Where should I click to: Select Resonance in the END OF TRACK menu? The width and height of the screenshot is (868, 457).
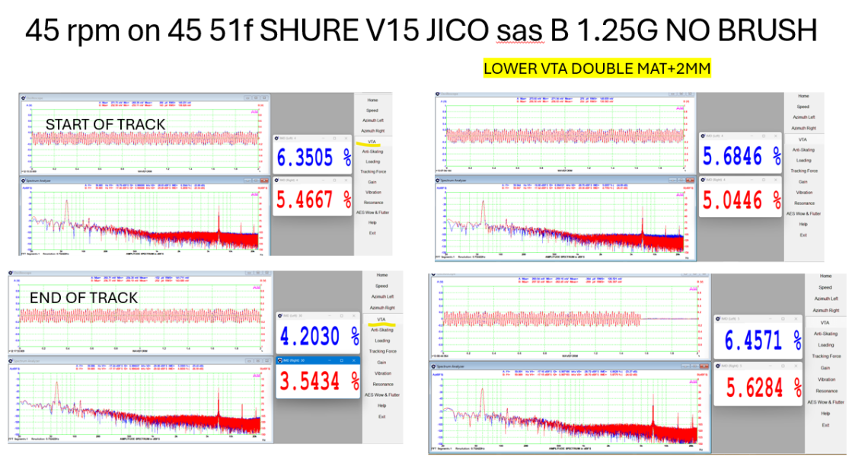click(x=382, y=384)
